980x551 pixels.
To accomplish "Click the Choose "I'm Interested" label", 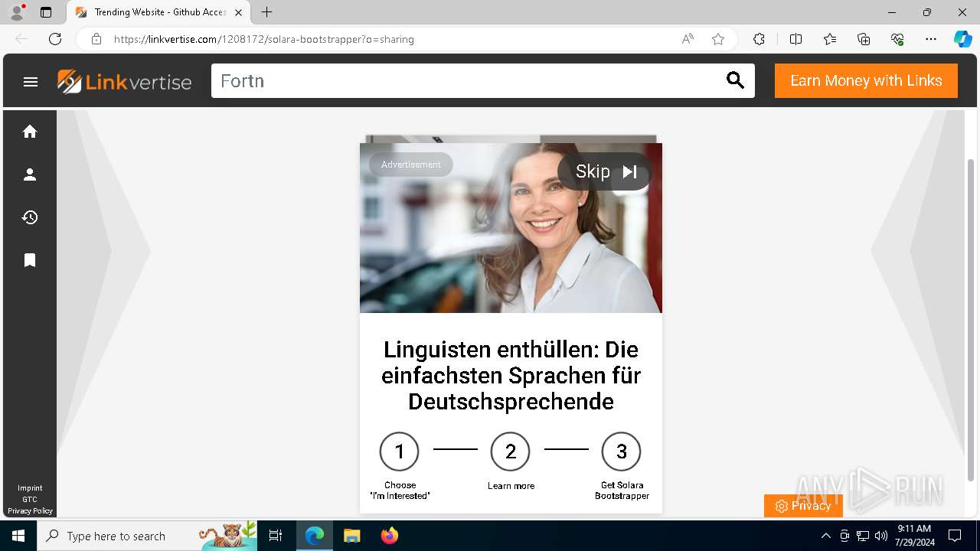I will (x=400, y=491).
